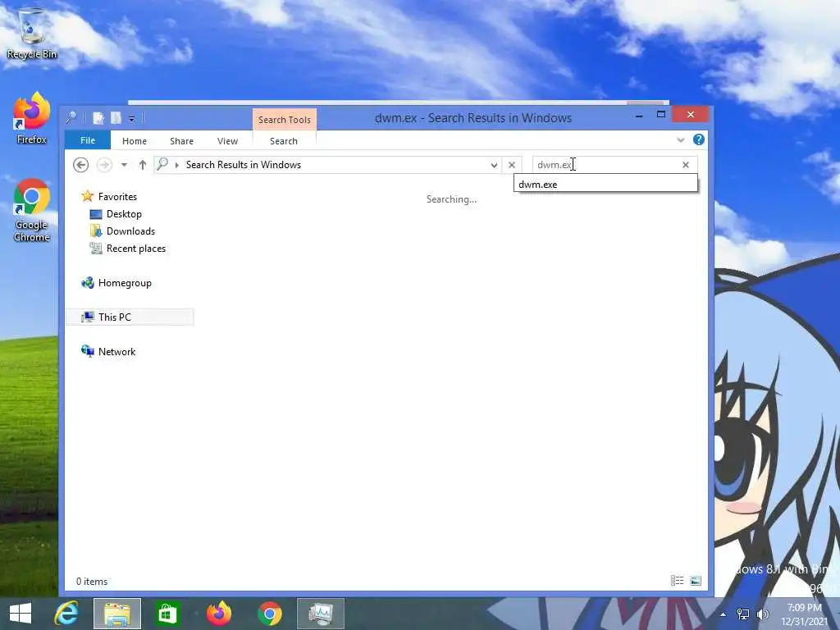Open Explorer Help with question mark icon

699,139
